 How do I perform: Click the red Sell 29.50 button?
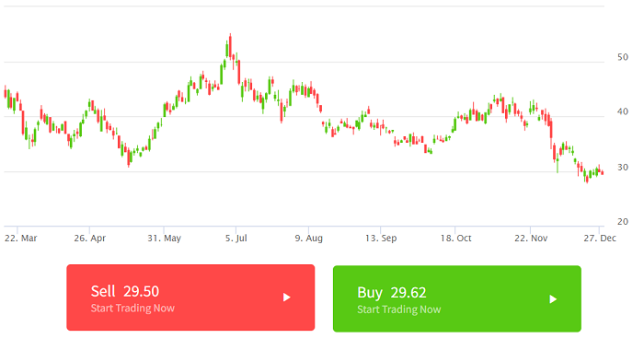click(190, 297)
